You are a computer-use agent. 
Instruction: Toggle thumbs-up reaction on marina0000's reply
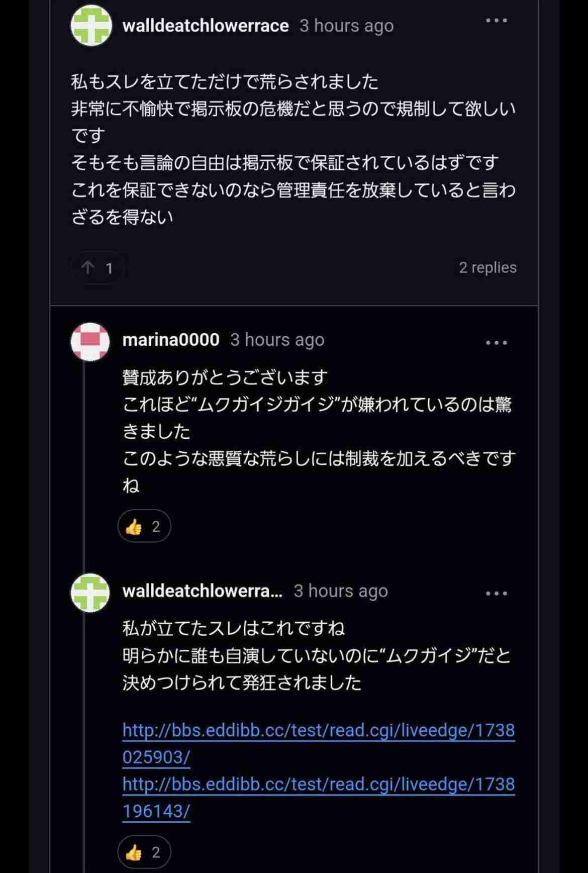pos(144,526)
